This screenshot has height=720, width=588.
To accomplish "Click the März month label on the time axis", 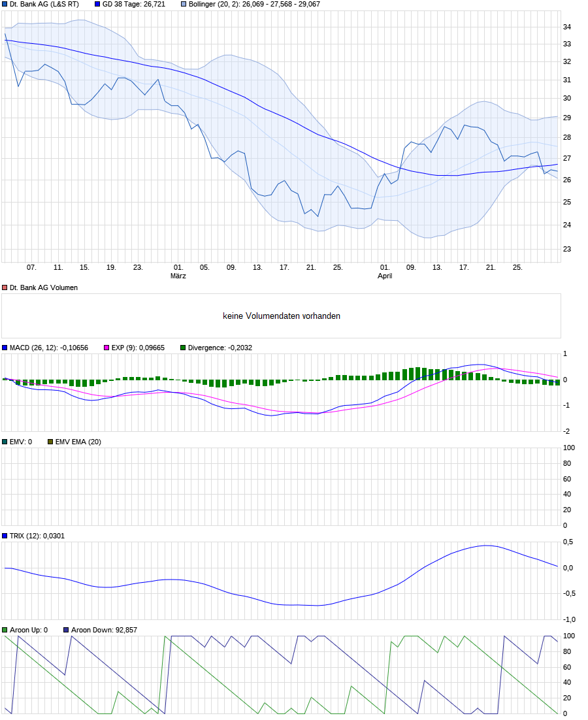I will tap(178, 276).
